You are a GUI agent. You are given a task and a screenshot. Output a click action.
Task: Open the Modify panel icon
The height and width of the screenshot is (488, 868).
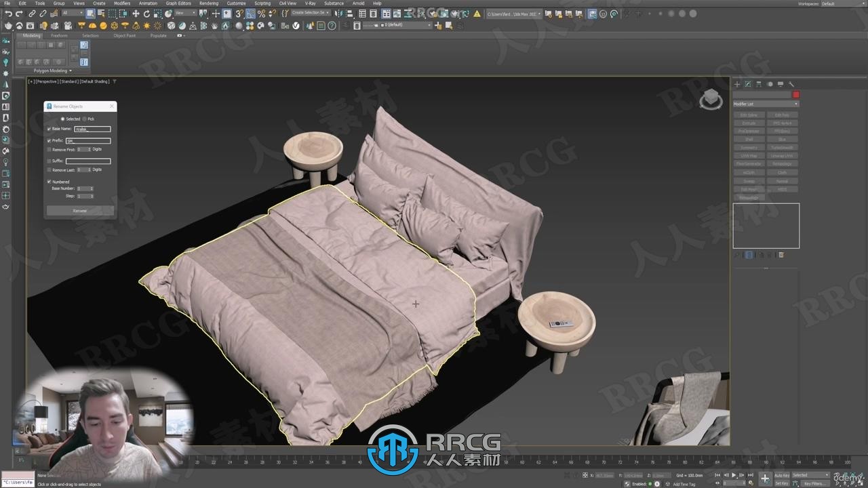pos(748,85)
